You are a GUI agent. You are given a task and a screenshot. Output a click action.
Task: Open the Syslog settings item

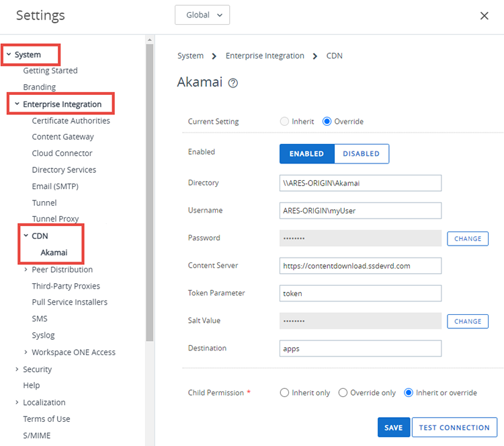pos(43,335)
